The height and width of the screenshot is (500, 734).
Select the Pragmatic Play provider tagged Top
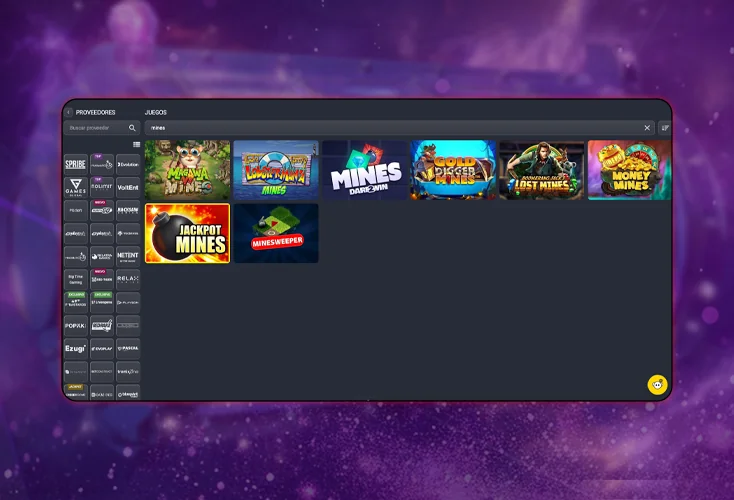(x=102, y=164)
